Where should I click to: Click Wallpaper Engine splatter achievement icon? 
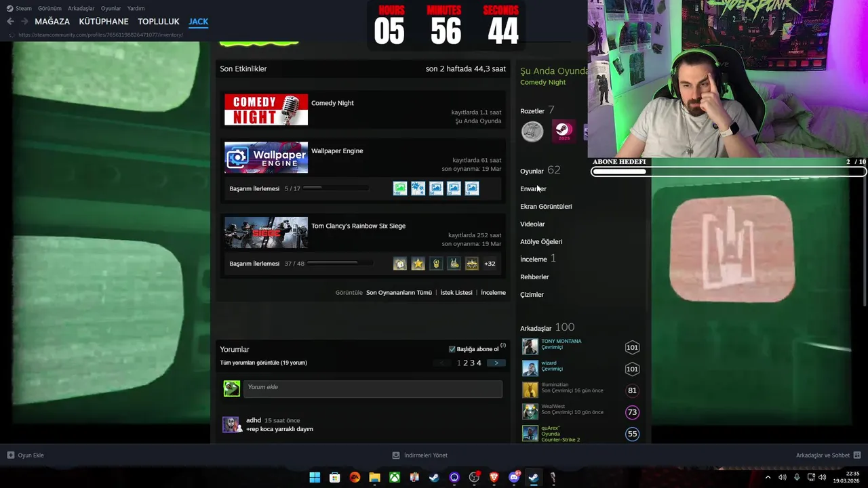[418, 188]
